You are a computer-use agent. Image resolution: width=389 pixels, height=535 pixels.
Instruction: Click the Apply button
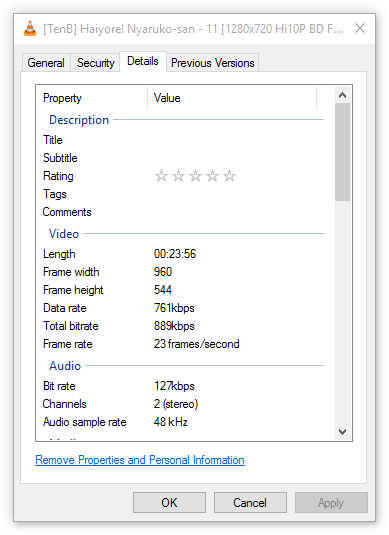[x=331, y=503]
